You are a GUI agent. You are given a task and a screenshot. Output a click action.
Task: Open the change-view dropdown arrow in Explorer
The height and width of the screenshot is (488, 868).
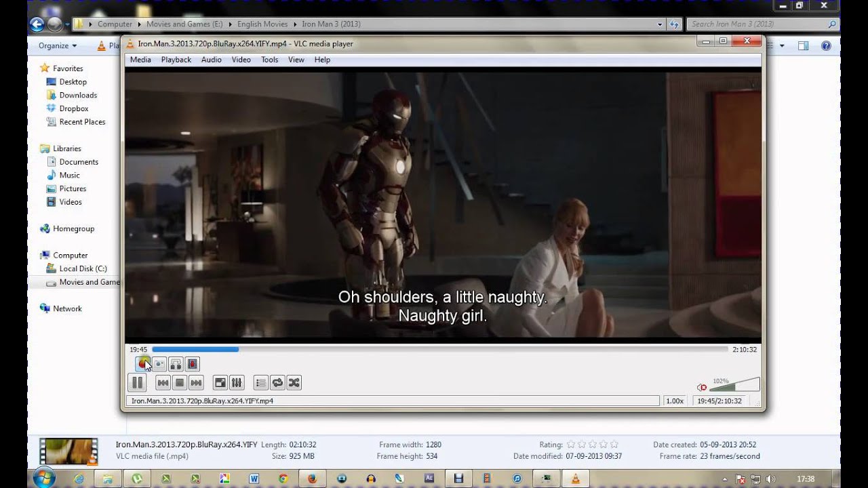point(782,46)
